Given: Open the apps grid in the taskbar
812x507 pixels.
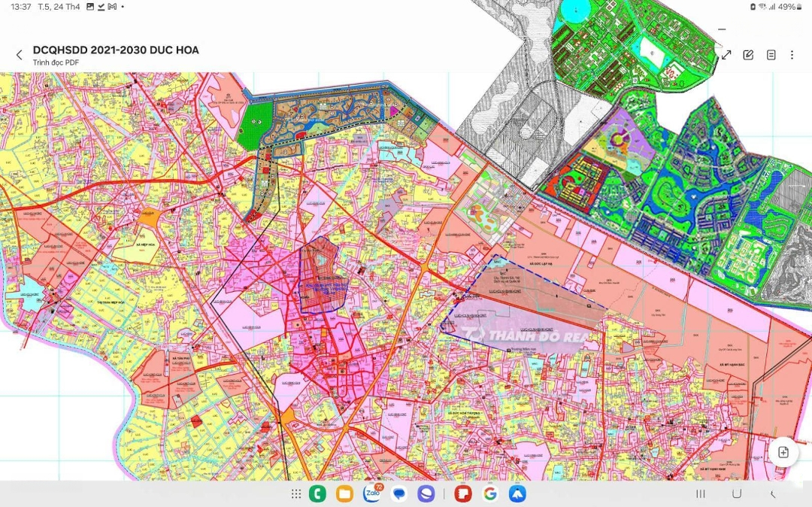Looking at the screenshot, I should [296, 494].
